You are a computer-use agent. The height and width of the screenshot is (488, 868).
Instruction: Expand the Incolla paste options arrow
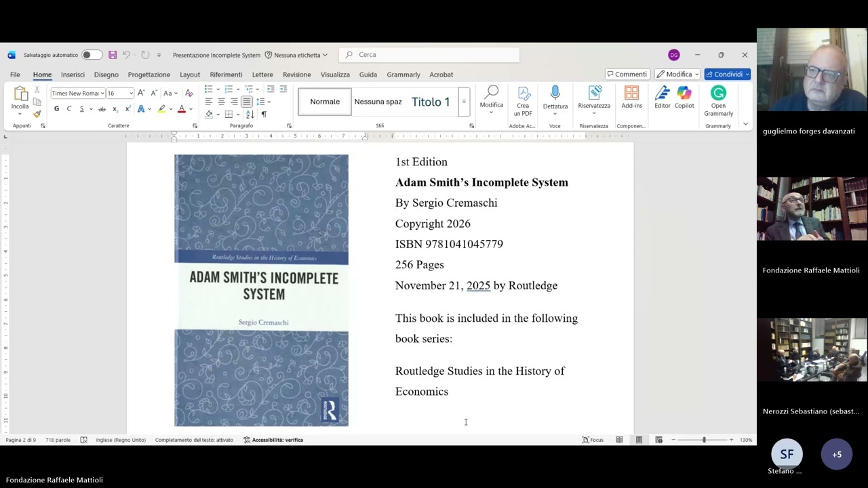[x=20, y=114]
